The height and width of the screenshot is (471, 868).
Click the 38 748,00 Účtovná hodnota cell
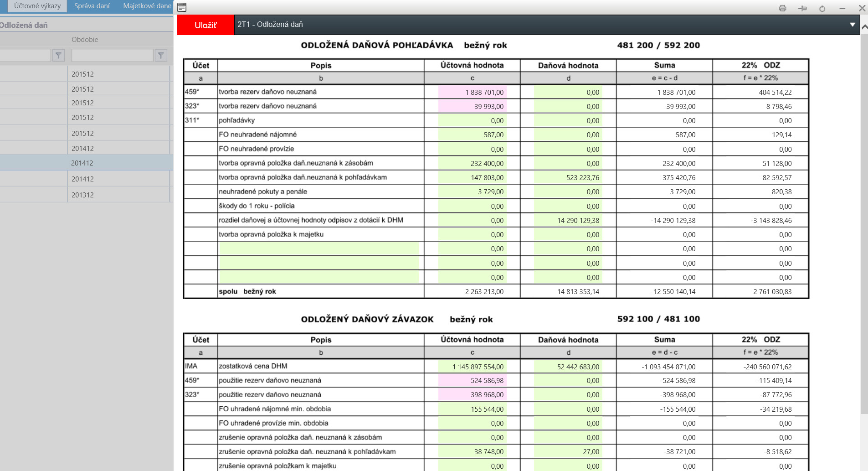(x=473, y=451)
